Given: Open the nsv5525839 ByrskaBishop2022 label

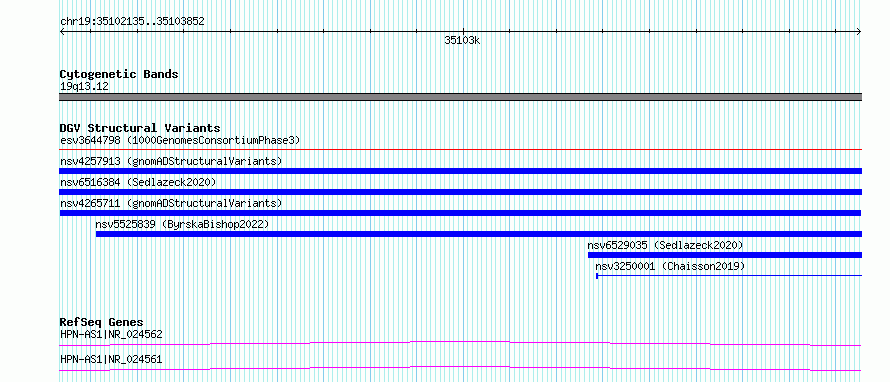Looking at the screenshot, I should [x=182, y=224].
